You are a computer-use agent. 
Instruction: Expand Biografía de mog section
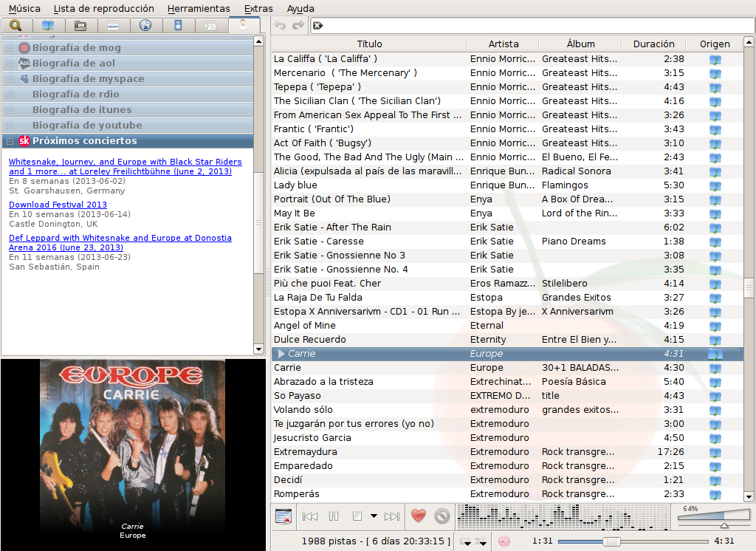click(10, 48)
